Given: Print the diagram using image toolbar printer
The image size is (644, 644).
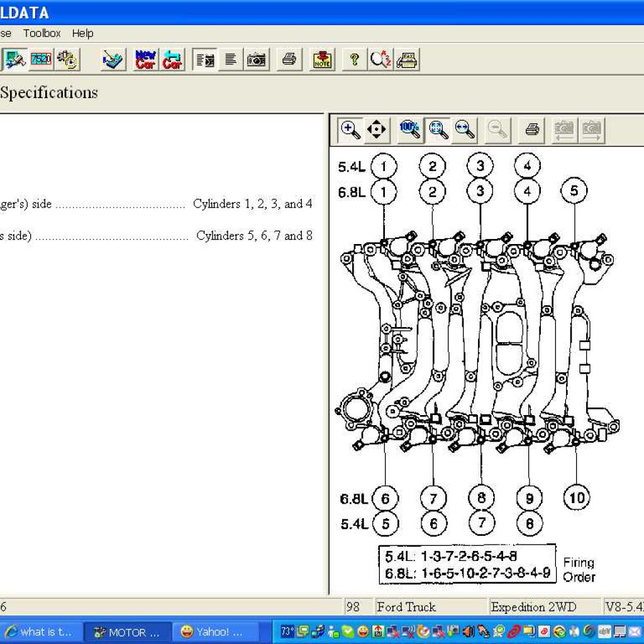Looking at the screenshot, I should [x=532, y=130].
